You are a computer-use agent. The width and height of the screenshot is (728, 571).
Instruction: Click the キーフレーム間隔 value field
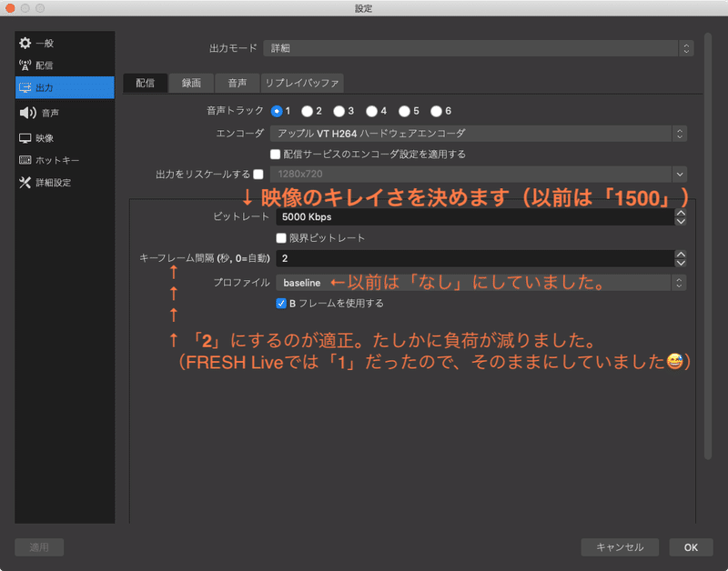[x=475, y=258]
